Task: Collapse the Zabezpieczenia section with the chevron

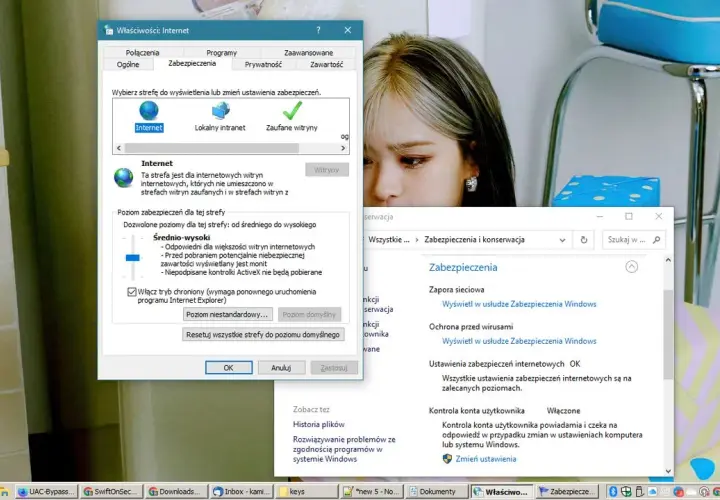Action: [631, 267]
